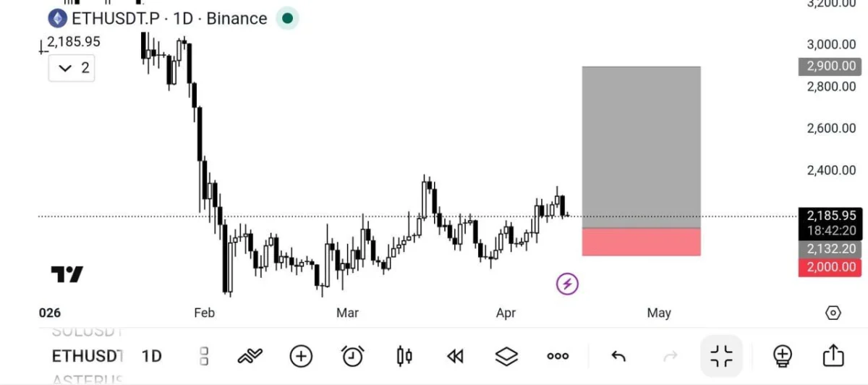Create a price alert with alarm icon
Screen dimensions: 868x385
coord(352,356)
